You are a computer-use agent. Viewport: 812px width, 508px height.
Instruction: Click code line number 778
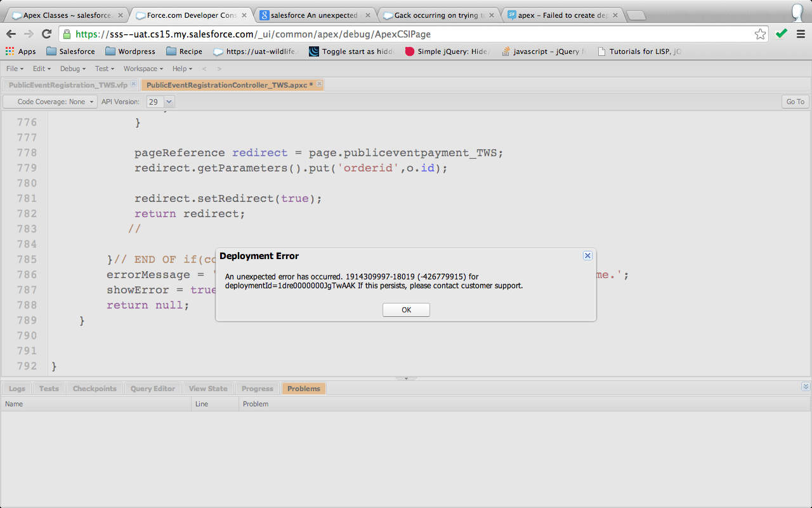(x=27, y=152)
